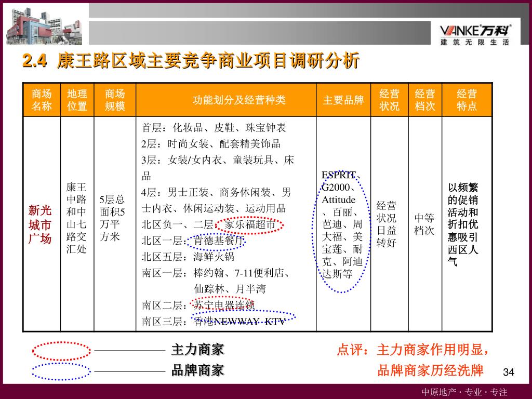The width and height of the screenshot is (532, 399).
Task: Click the comment line 点评：主力商家作用明显
Action: (x=413, y=350)
